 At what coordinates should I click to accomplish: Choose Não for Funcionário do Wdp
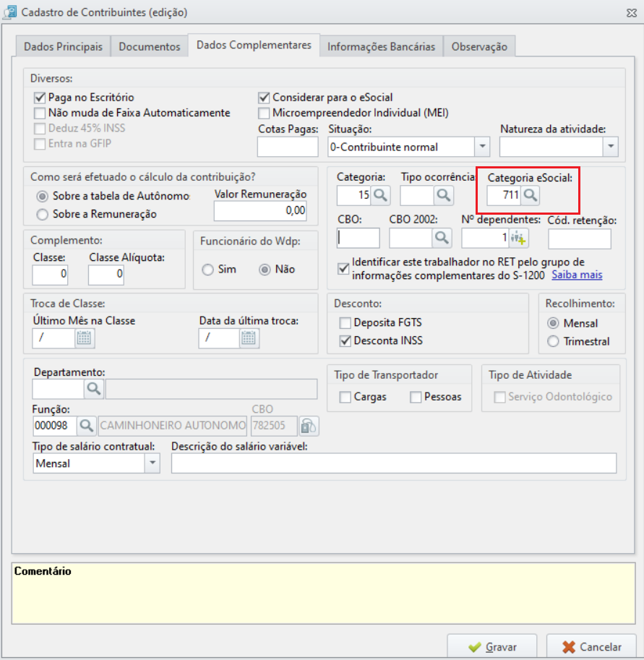[x=265, y=270]
